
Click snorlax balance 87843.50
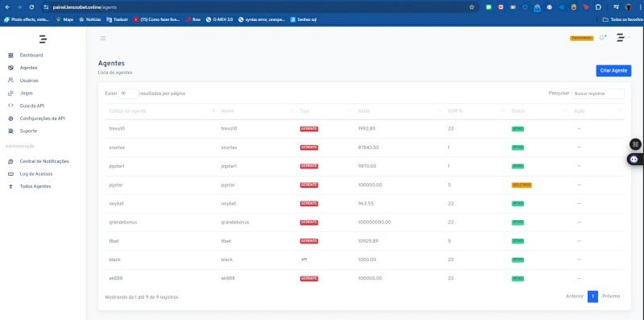click(369, 148)
